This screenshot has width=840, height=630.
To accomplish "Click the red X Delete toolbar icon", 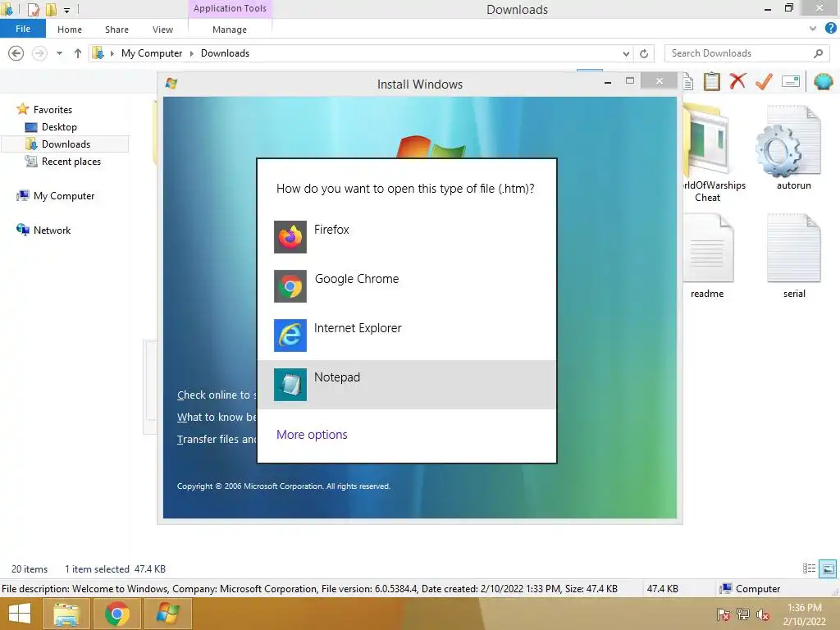I will [x=737, y=81].
